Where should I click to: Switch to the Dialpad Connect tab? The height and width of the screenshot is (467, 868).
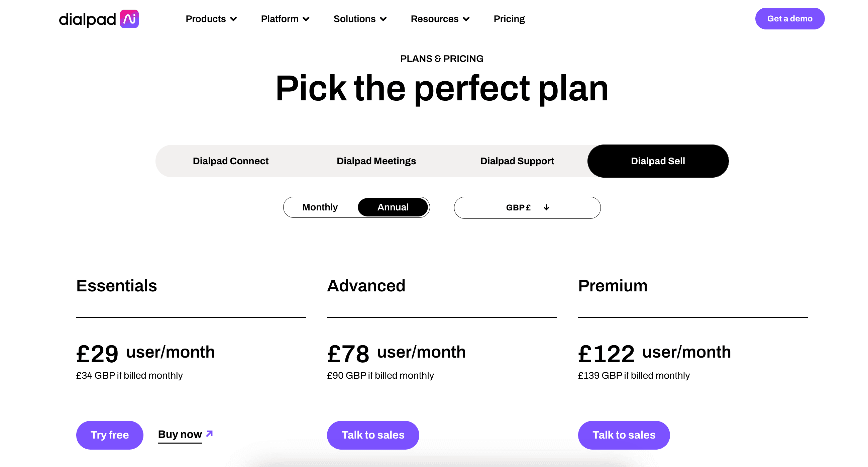point(230,161)
